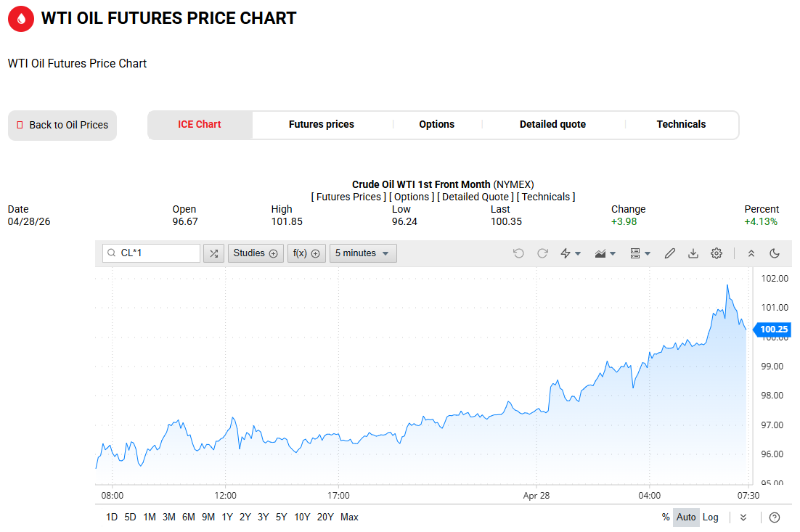This screenshot has height=532, width=800.
Task: Open the Technicals tab
Action: coord(681,124)
